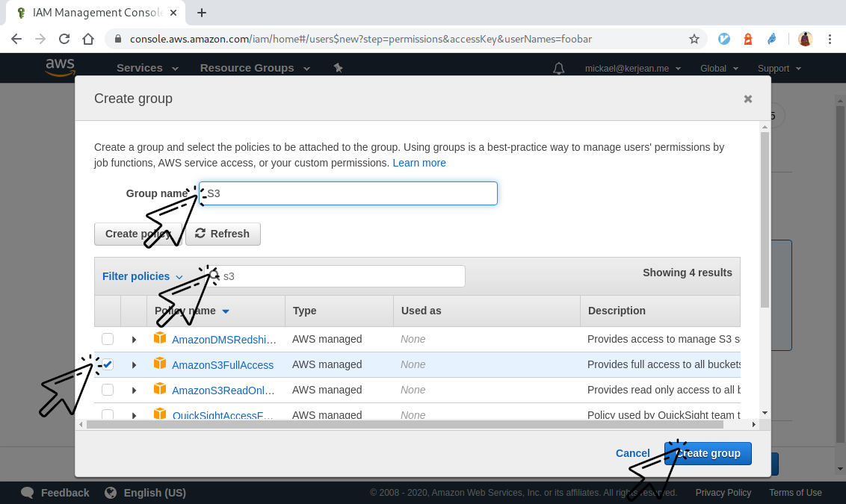Open the Global region menu
846x504 pixels.
point(719,69)
